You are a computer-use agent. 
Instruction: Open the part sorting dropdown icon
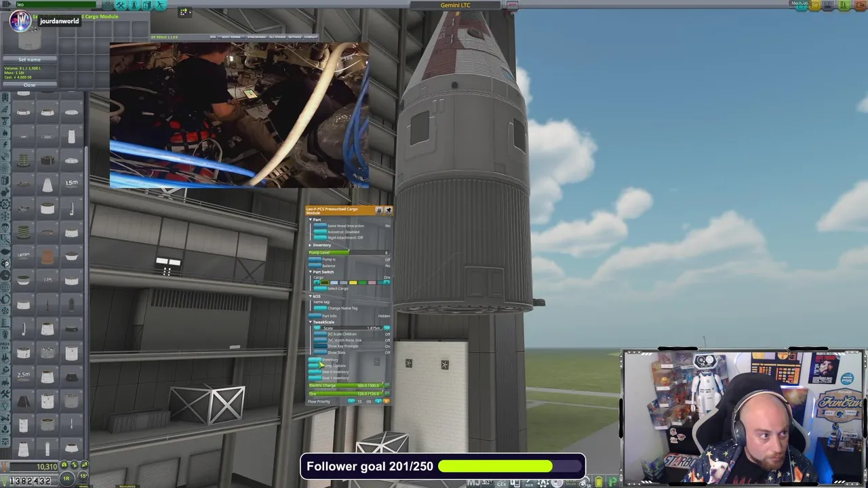184,12
